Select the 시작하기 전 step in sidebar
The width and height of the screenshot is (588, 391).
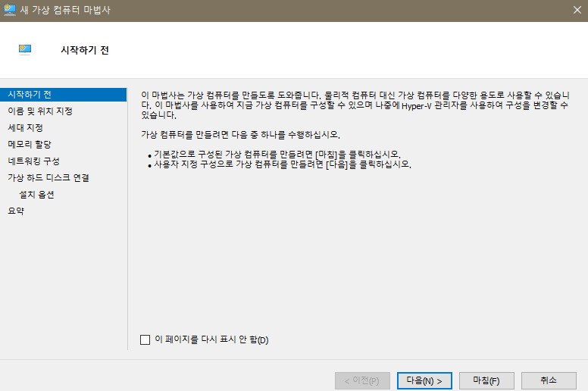point(64,95)
